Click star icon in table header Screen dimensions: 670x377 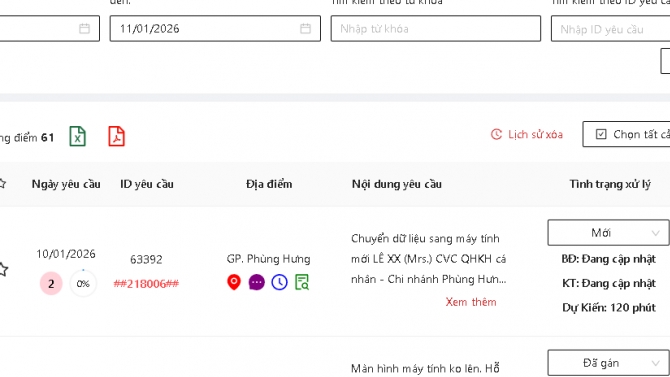[x=2, y=184]
